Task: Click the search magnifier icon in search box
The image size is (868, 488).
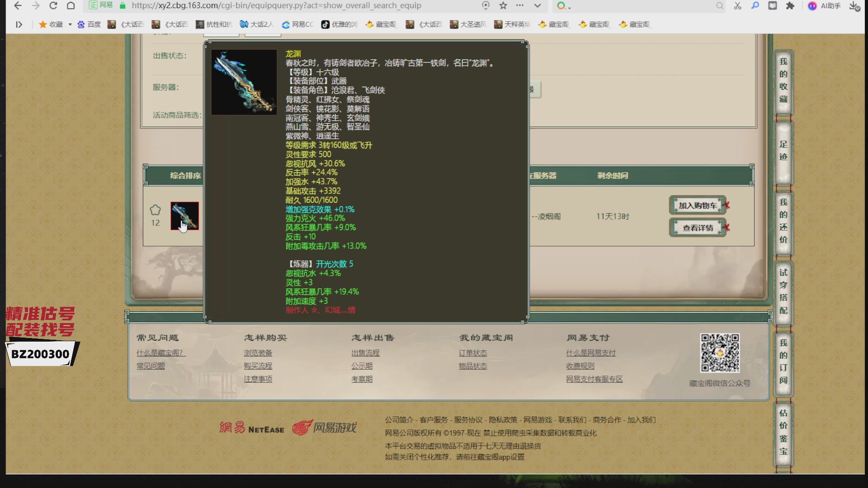Action: [x=720, y=6]
